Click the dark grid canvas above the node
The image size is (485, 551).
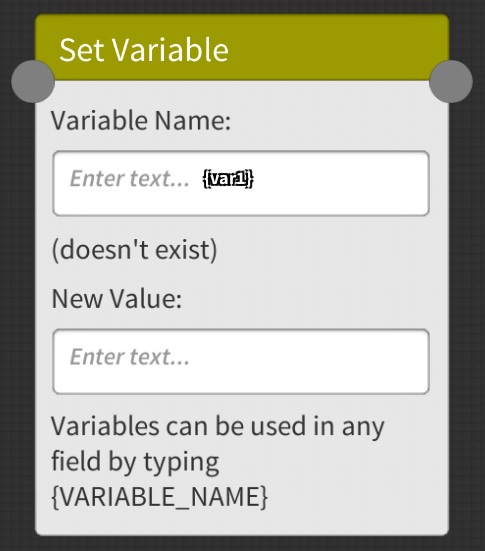coord(242,6)
